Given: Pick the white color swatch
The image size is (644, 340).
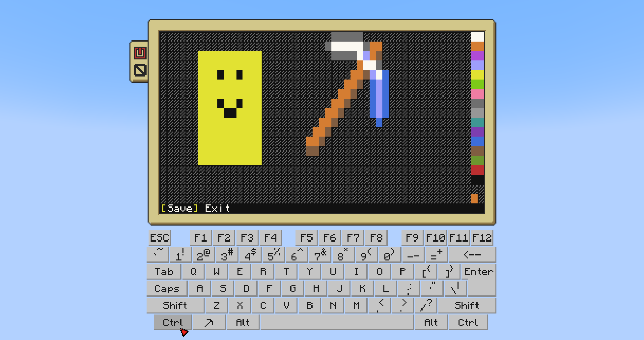Looking at the screenshot, I should click(477, 37).
